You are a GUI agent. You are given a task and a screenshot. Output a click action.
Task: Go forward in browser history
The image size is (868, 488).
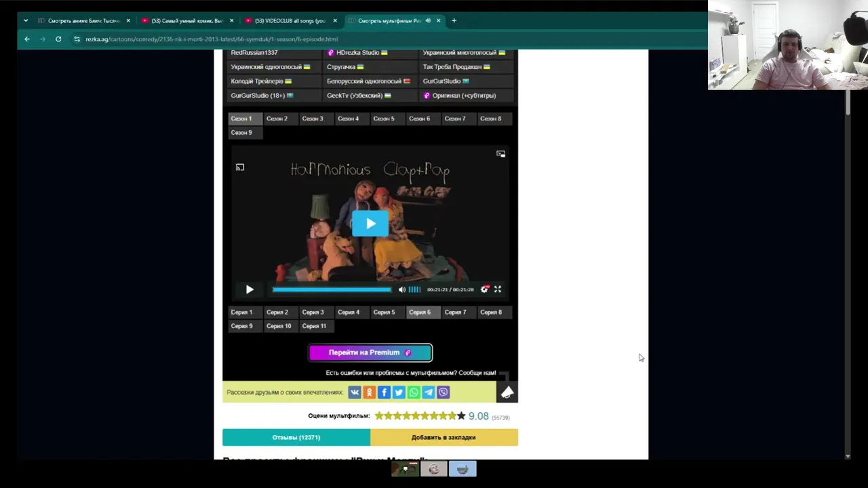point(43,39)
